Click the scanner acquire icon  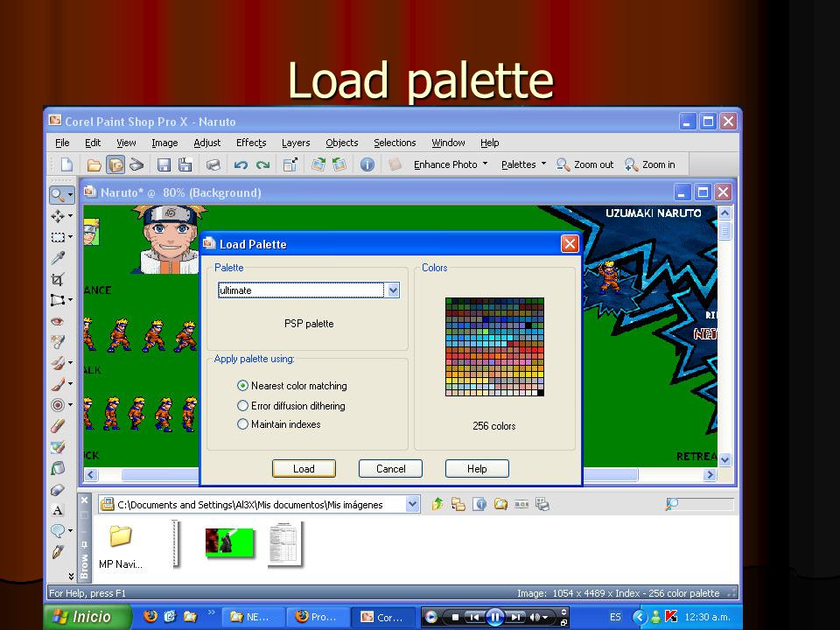pos(136,164)
